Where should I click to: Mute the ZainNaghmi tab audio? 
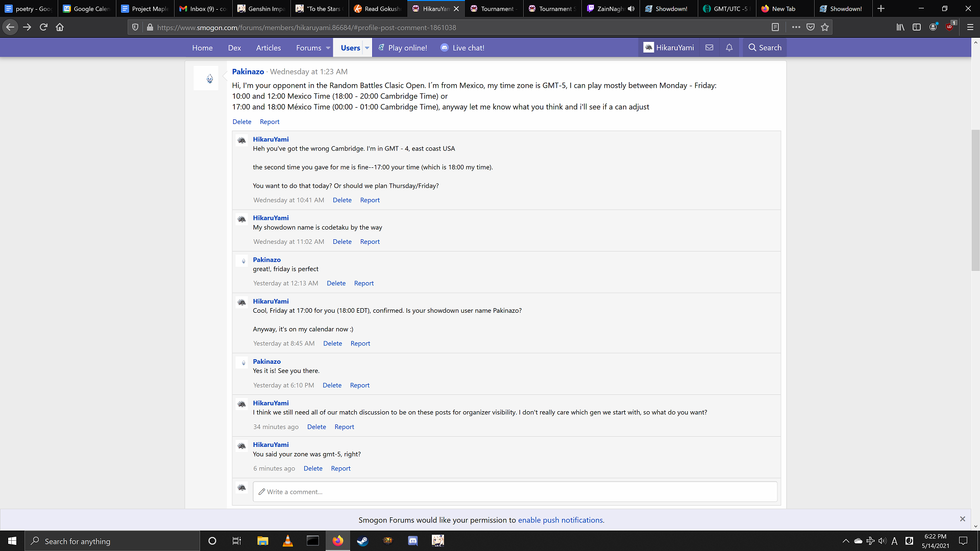point(631,9)
